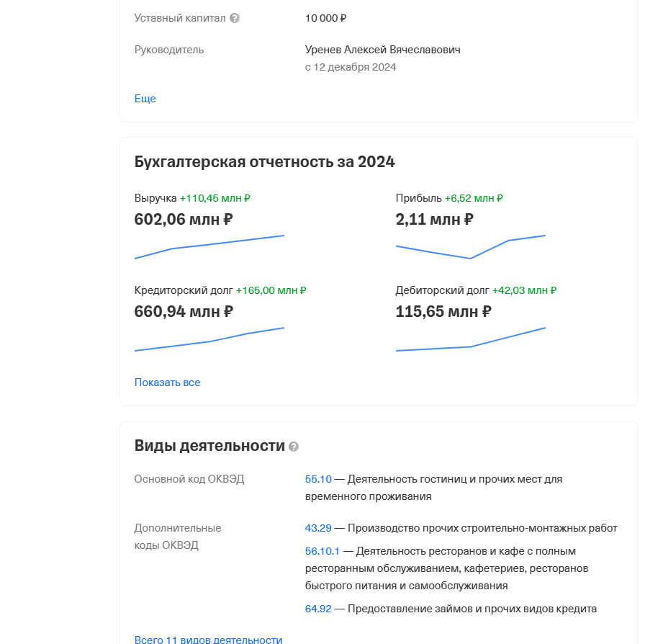
Task: Click the Выручка trend line chart
Action: coord(209,246)
